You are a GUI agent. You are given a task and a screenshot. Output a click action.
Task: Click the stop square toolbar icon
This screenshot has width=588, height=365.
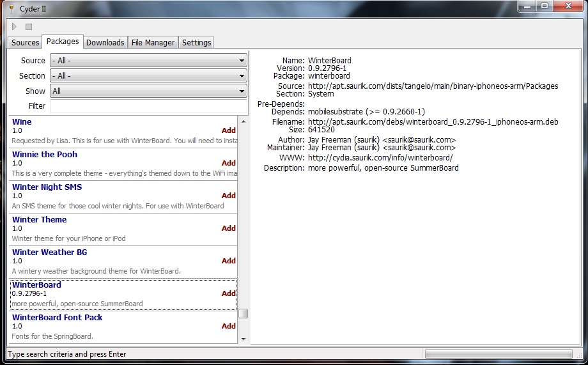(28, 27)
